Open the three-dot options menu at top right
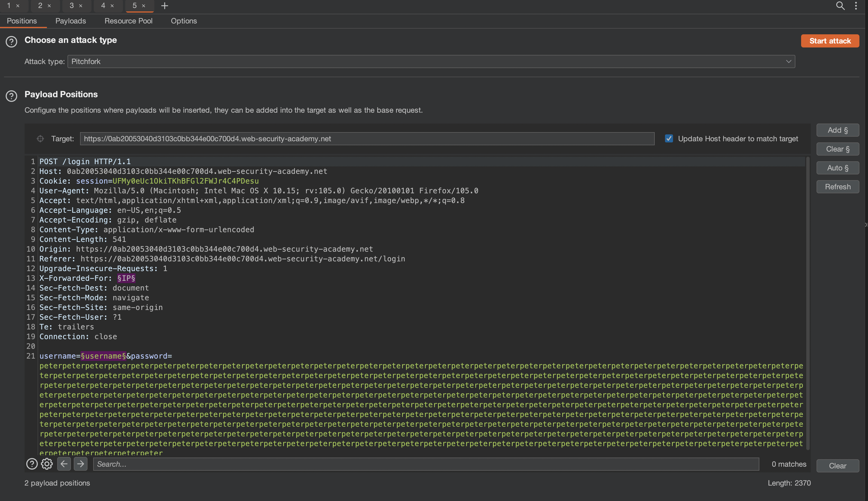This screenshot has height=501, width=868. pos(856,5)
